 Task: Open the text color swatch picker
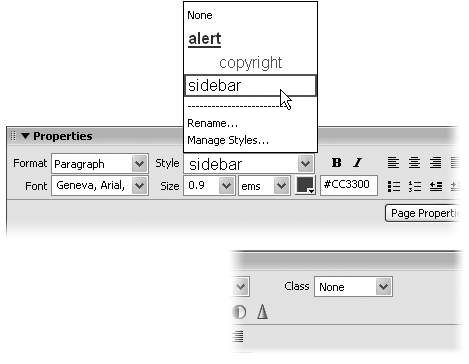pos(305,185)
